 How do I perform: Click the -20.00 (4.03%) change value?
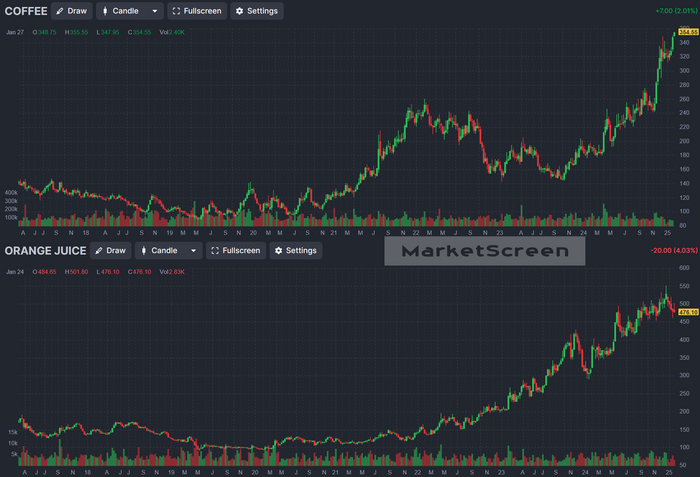[x=674, y=250]
